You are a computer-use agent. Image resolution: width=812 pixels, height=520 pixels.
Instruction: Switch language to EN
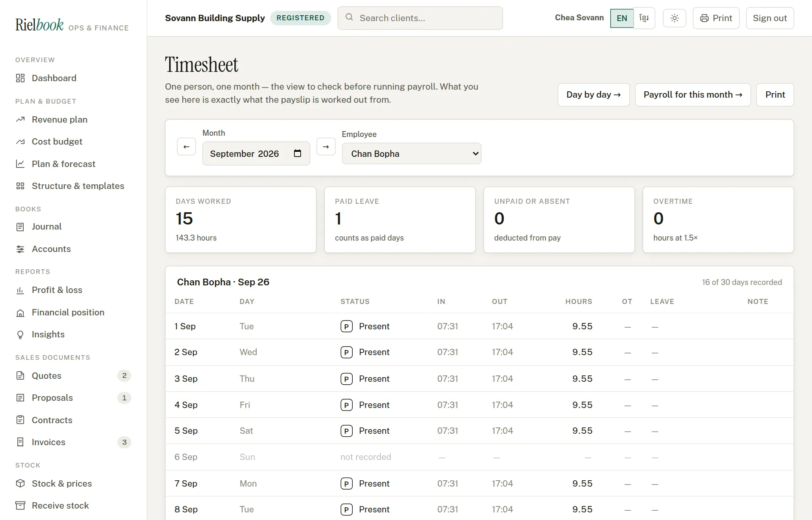622,18
